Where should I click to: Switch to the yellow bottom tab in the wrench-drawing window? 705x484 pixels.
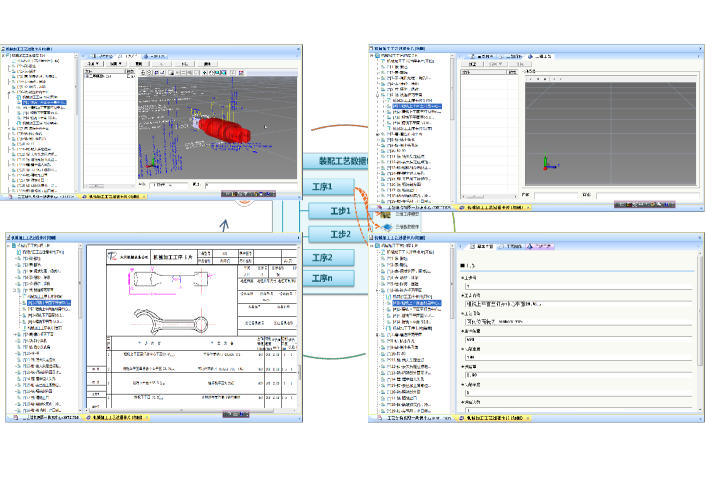point(117,418)
